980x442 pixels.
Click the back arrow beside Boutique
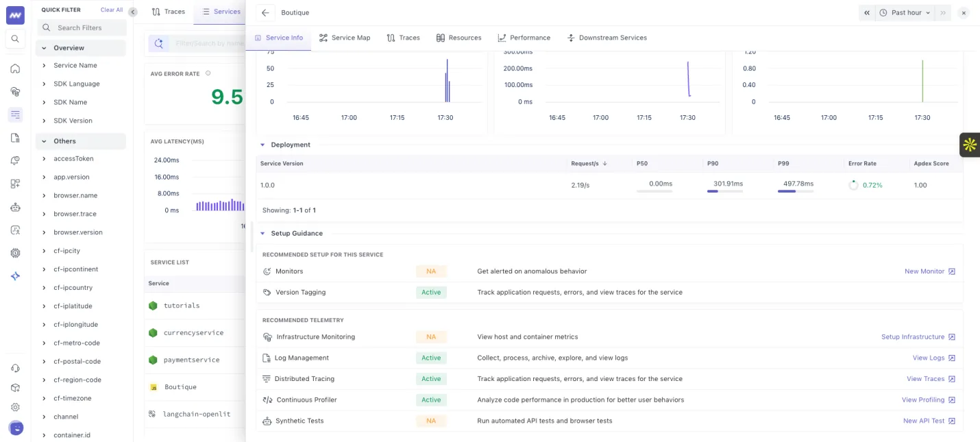[265, 12]
